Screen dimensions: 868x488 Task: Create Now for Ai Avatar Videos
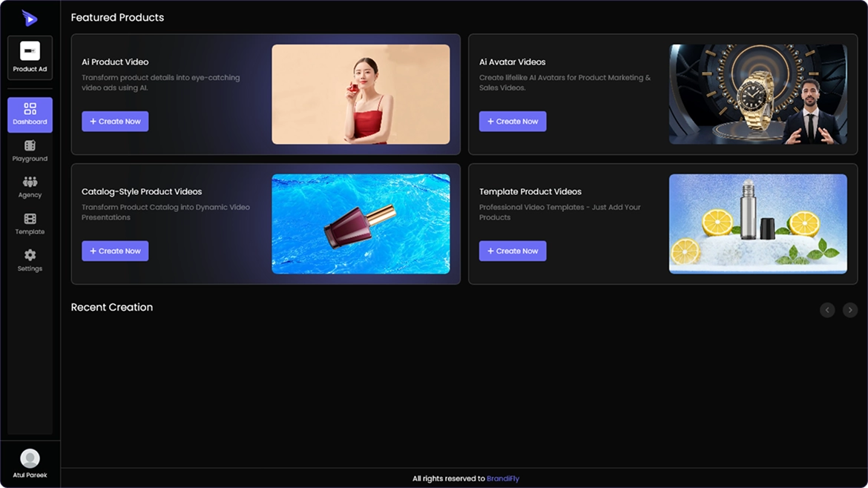click(x=513, y=121)
